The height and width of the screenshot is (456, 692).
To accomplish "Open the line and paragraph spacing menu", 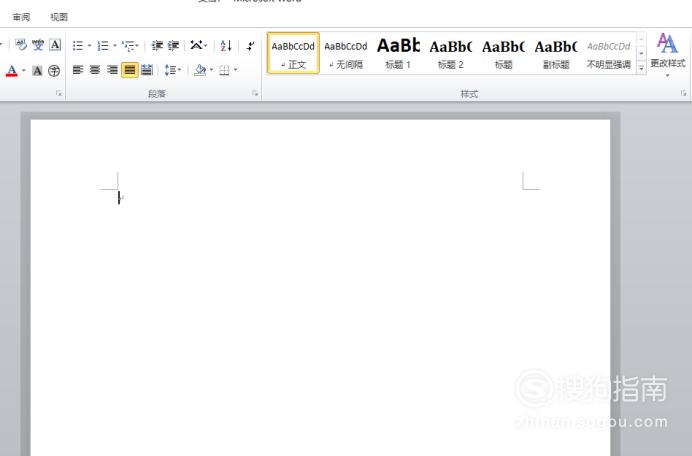I will [173, 70].
